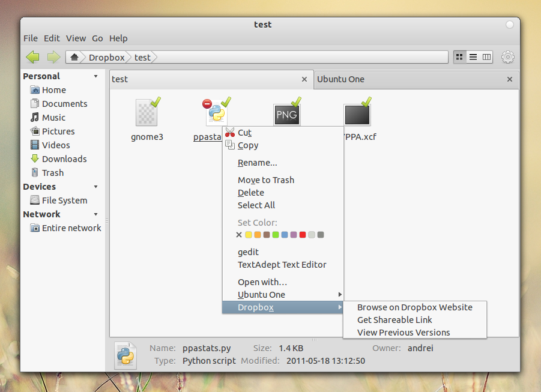The width and height of the screenshot is (541, 392).
Task: Set file color to green
Action: (276, 235)
